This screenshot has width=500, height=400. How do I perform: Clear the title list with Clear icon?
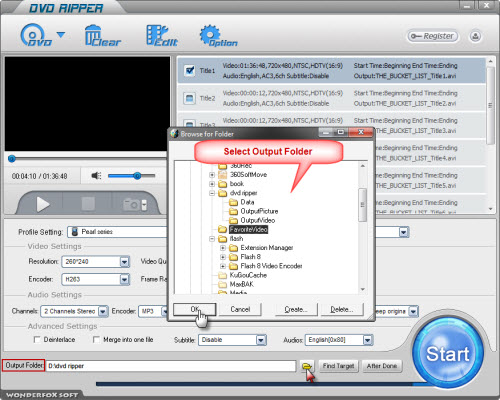(x=103, y=35)
